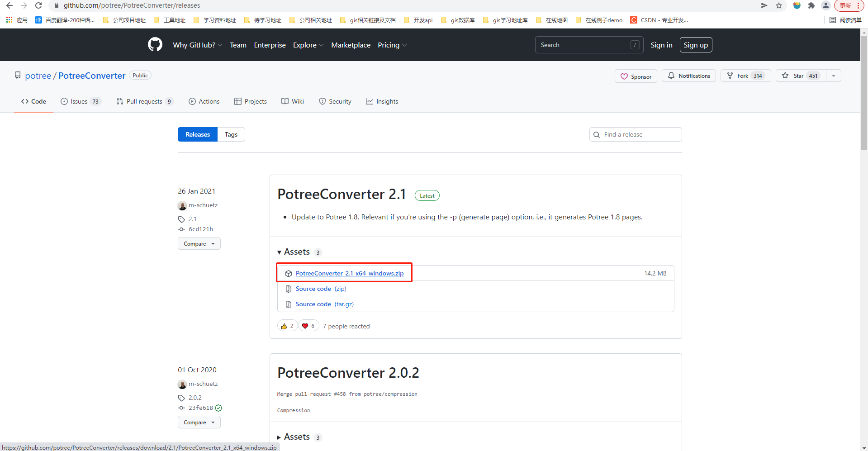The width and height of the screenshot is (868, 451).
Task: Click the tag icon next to version 2.1
Action: tap(181, 219)
